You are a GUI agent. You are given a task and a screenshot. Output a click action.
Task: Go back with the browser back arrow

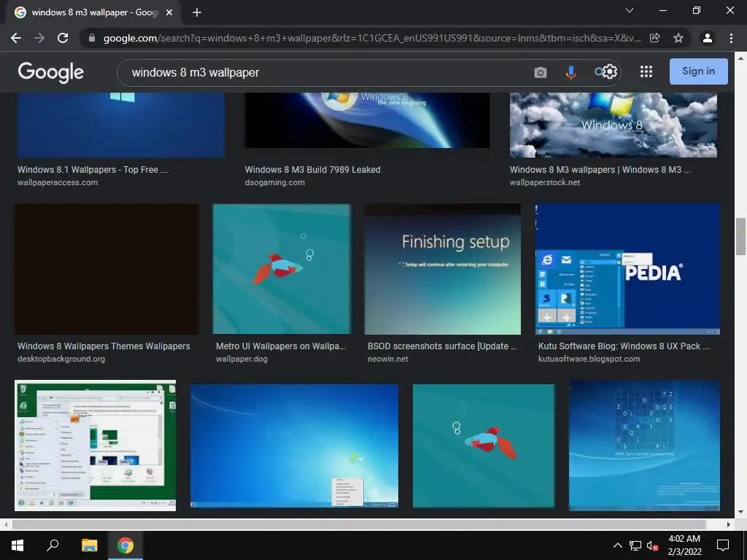pos(16,38)
